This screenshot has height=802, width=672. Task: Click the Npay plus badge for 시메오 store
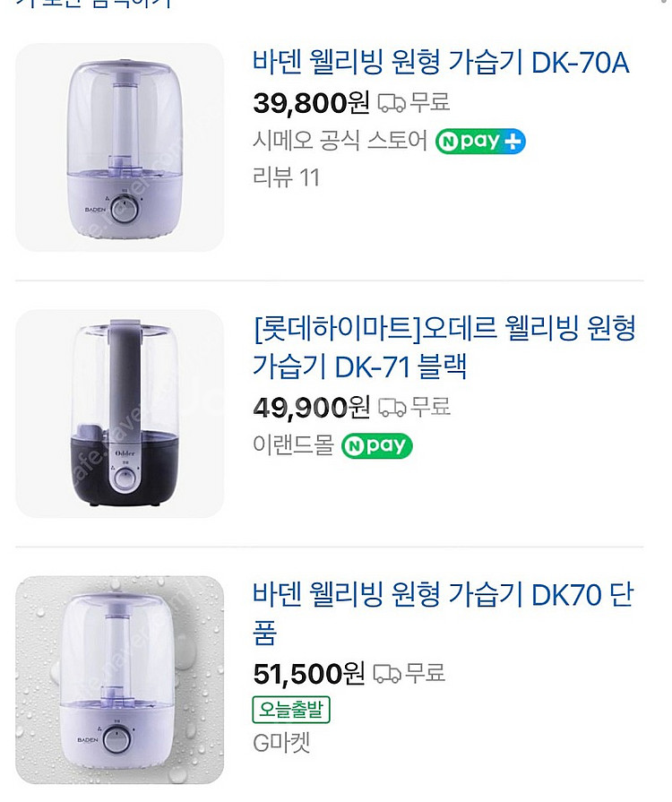pyautogui.click(x=480, y=142)
